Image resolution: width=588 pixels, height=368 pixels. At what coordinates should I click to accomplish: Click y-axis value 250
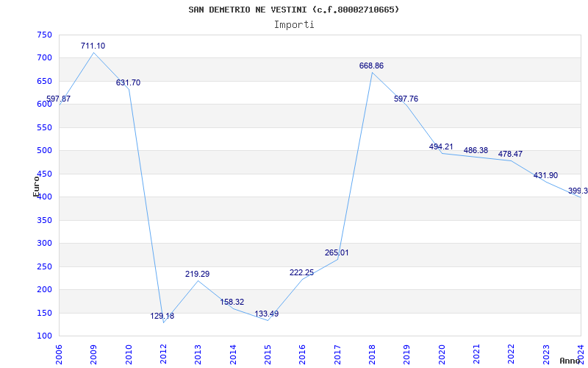click(44, 266)
